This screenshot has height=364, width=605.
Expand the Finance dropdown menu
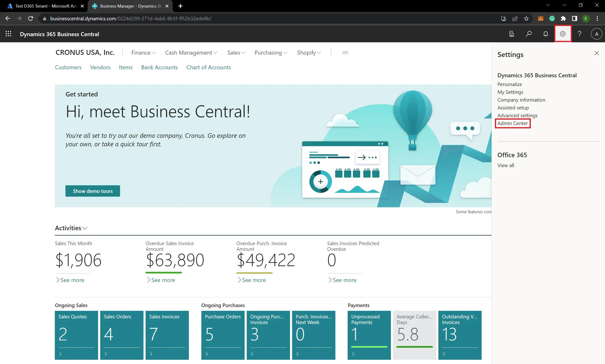pyautogui.click(x=143, y=52)
